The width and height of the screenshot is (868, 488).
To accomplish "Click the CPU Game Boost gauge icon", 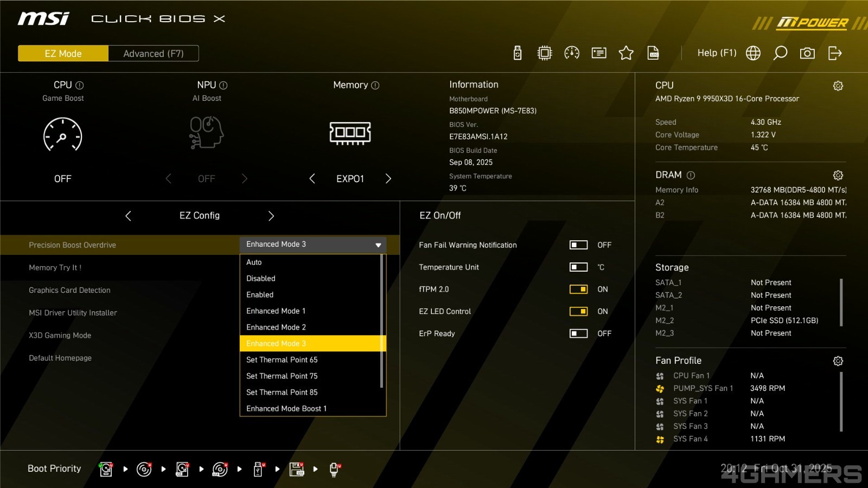I will [x=62, y=134].
